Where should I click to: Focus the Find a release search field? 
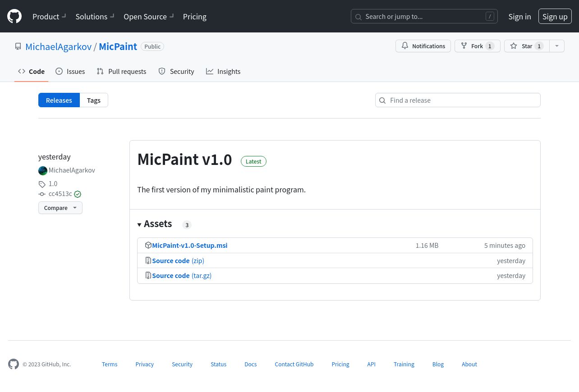pyautogui.click(x=458, y=100)
